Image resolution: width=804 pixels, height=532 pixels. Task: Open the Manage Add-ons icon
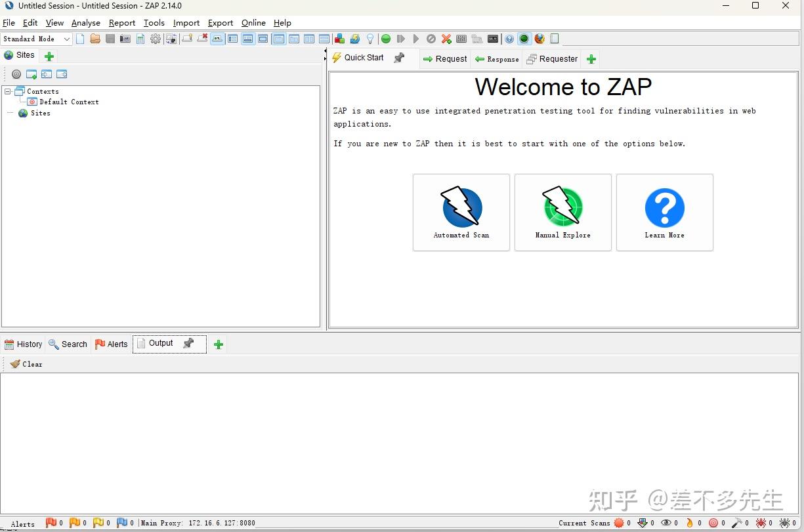click(x=339, y=39)
